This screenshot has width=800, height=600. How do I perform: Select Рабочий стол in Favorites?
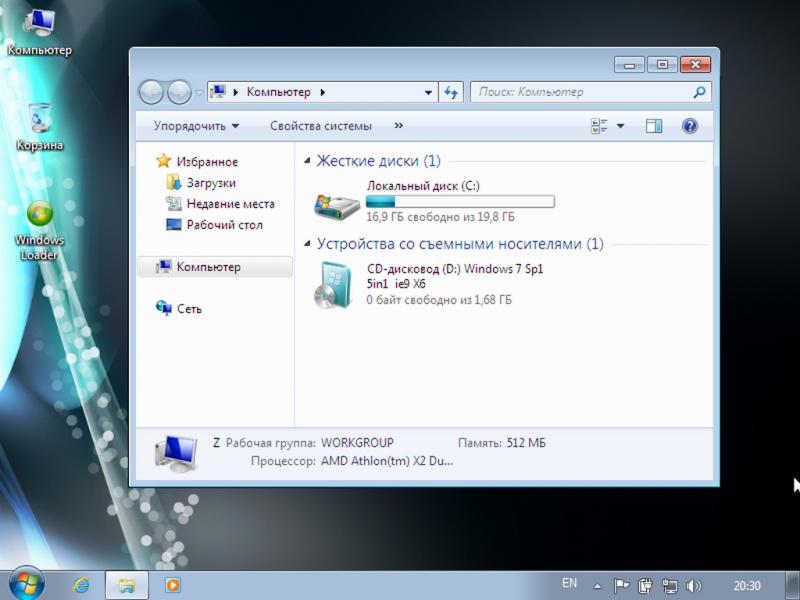[224, 225]
